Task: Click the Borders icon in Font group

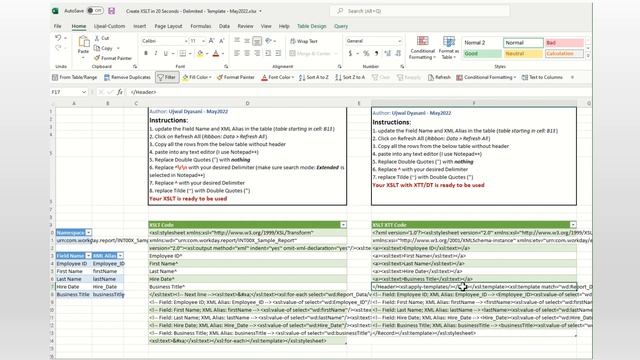Action: [x=182, y=53]
